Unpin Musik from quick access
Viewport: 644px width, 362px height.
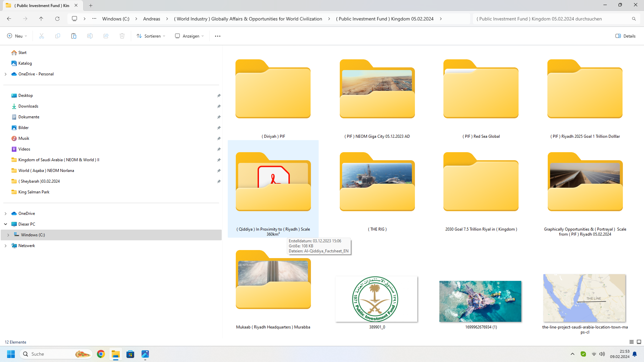pyautogui.click(x=219, y=138)
